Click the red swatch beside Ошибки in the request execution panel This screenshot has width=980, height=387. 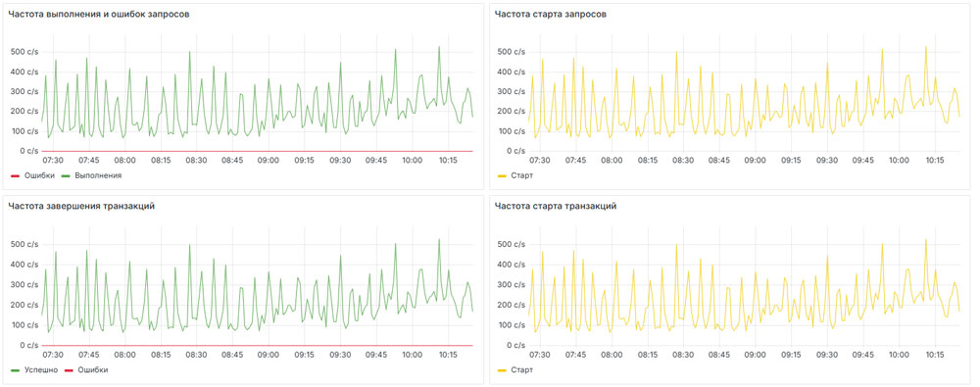pos(16,176)
